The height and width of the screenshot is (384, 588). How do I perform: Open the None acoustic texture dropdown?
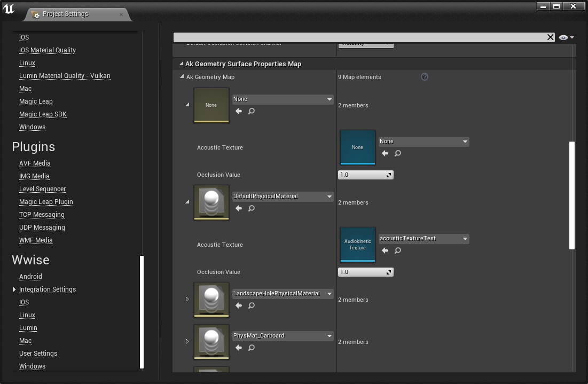pos(424,142)
